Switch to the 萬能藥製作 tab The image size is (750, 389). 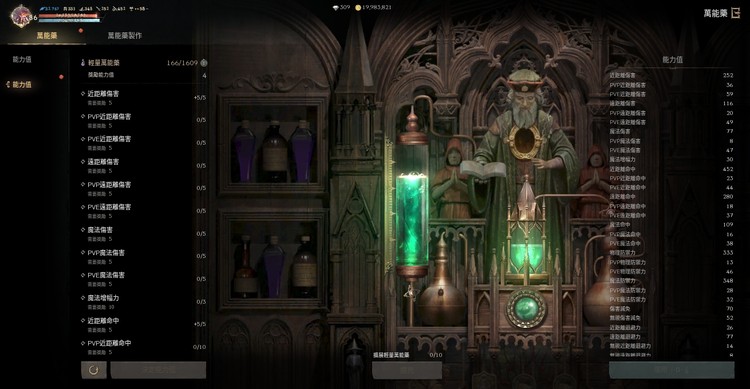(x=124, y=35)
